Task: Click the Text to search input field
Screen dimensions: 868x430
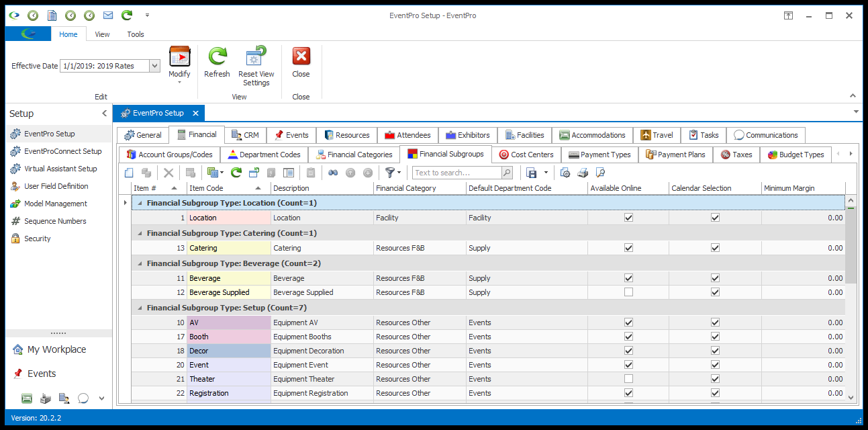Action: 457,173
